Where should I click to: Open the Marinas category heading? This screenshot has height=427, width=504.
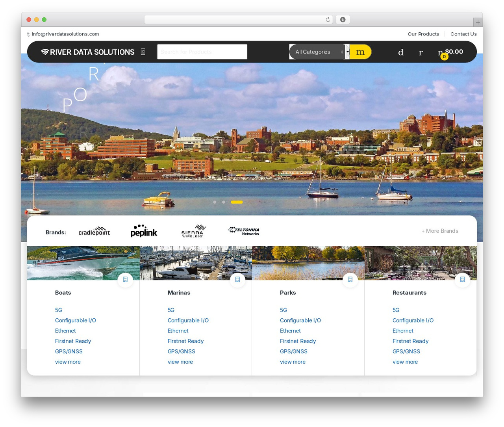[179, 293]
